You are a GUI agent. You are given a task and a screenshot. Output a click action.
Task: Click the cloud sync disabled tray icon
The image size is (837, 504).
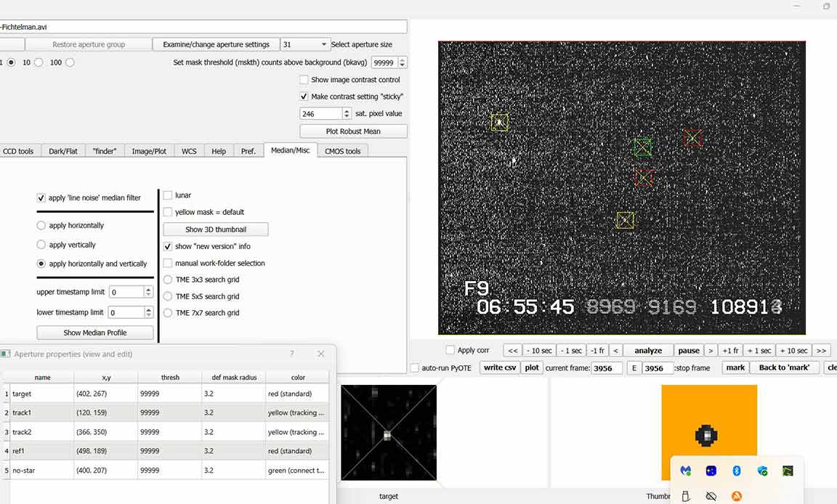click(x=711, y=496)
